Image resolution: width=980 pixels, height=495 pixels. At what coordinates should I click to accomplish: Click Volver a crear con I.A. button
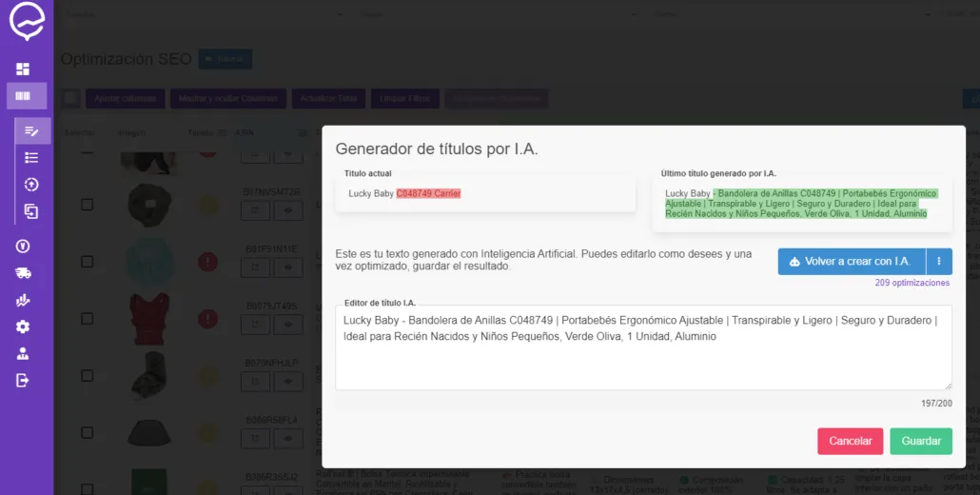pos(852,261)
